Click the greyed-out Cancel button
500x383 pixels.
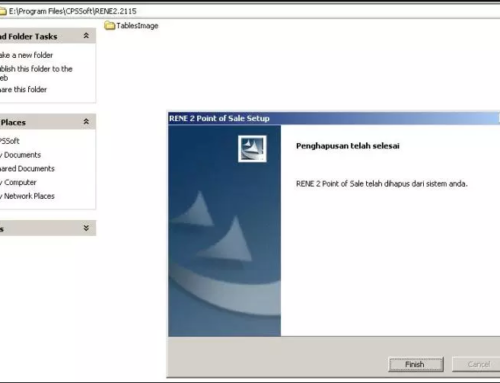tap(477, 364)
